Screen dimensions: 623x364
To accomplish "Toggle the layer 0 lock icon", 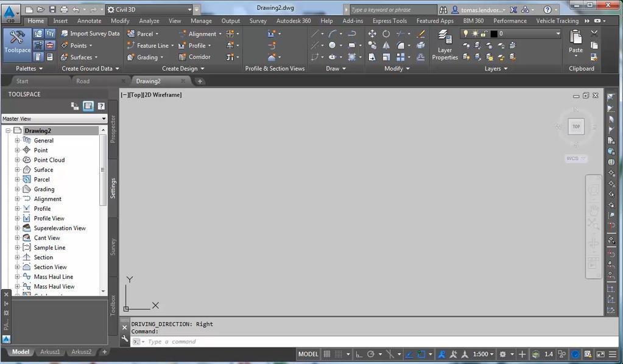I will tap(484, 33).
